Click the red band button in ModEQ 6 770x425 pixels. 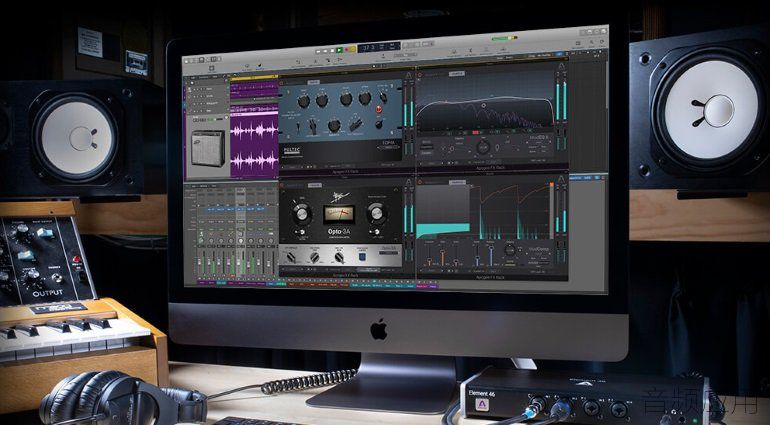tap(475, 132)
